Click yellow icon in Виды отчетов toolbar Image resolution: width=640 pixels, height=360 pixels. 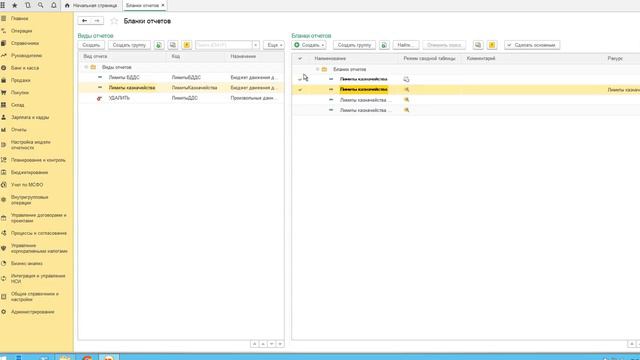click(x=187, y=45)
